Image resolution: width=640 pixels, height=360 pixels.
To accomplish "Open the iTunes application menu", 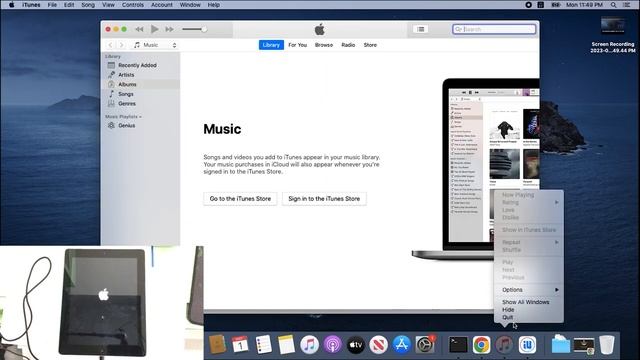I will [x=31, y=5].
